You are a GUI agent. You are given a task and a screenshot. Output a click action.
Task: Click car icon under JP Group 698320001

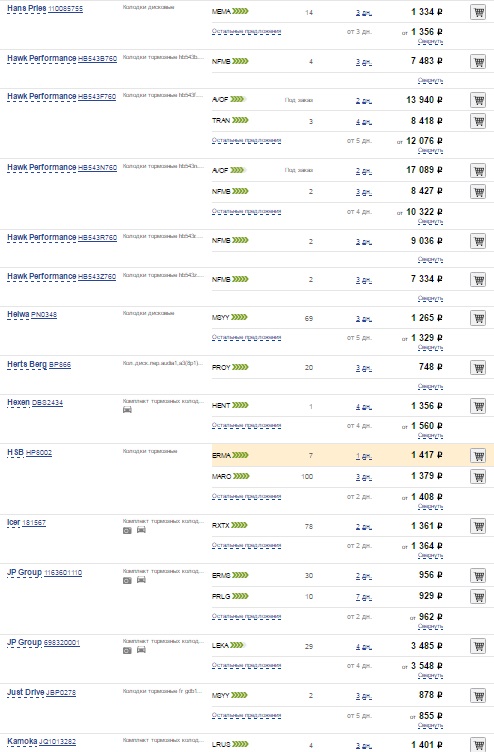(x=141, y=650)
